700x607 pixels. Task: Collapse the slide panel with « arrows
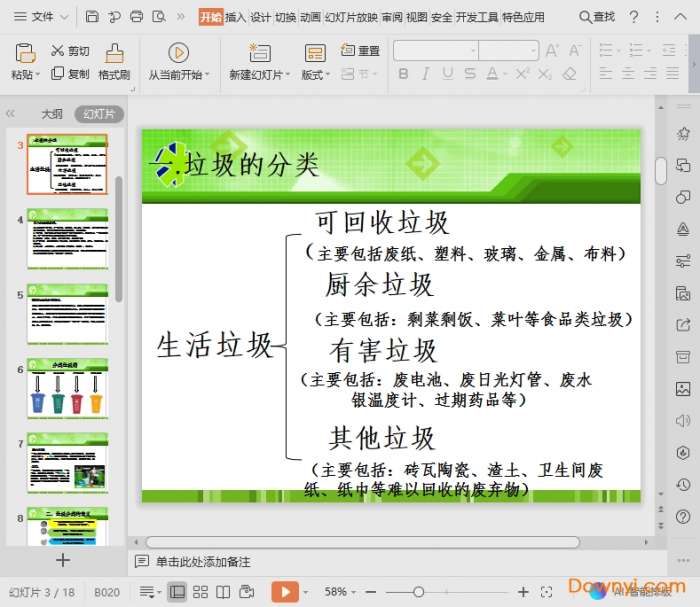10,114
